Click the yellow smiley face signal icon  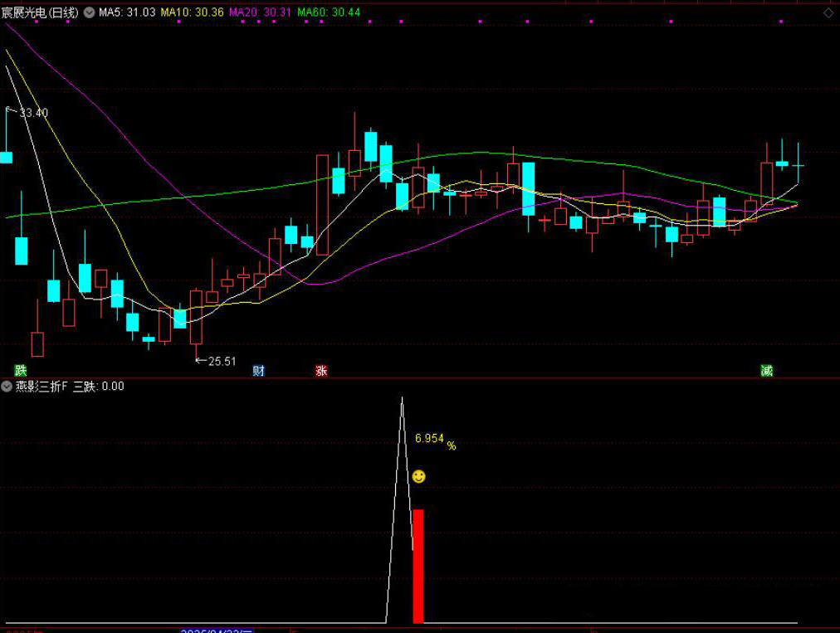click(419, 476)
